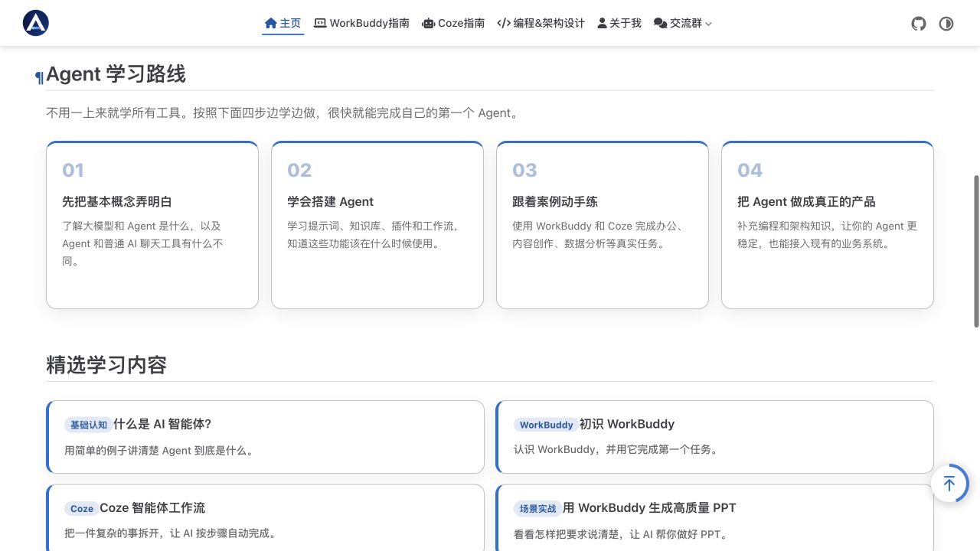Click the home icon beside 主页

coord(270,24)
